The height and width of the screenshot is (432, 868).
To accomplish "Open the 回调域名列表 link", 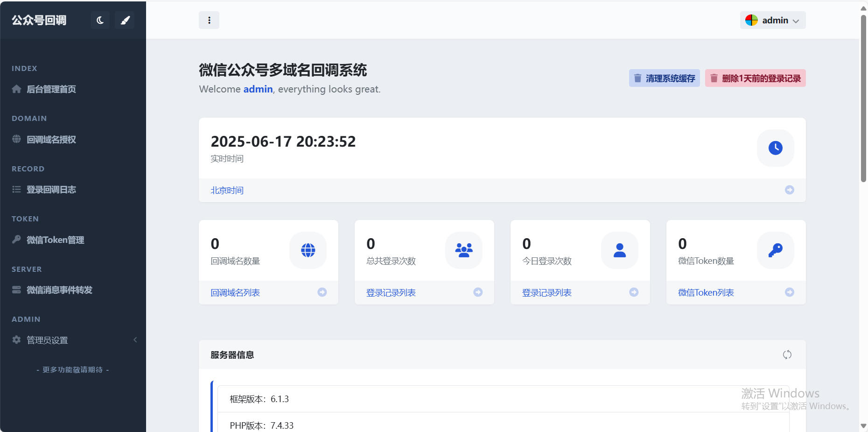I will click(235, 292).
